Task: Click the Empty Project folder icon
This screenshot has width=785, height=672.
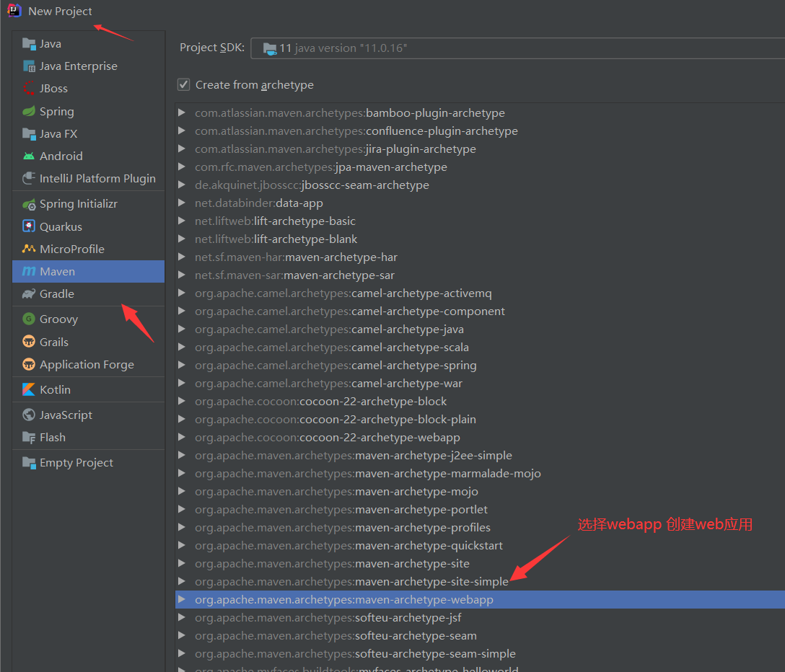Action: coord(29,463)
